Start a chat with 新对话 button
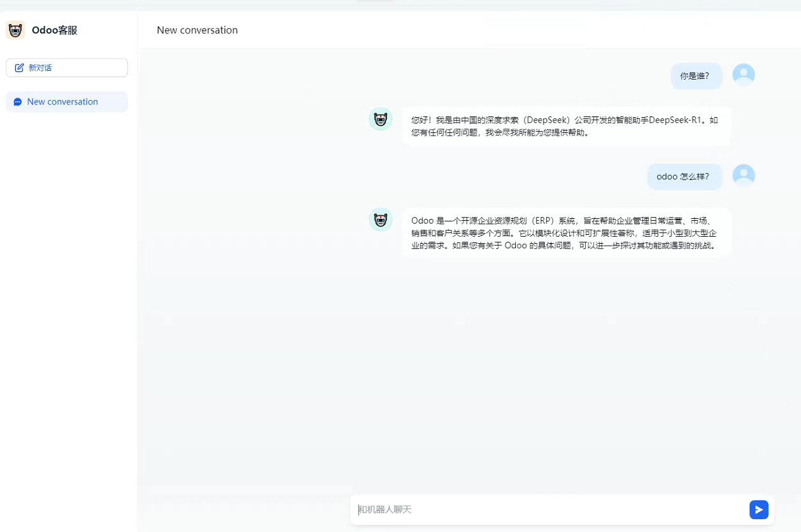801x532 pixels. point(67,67)
